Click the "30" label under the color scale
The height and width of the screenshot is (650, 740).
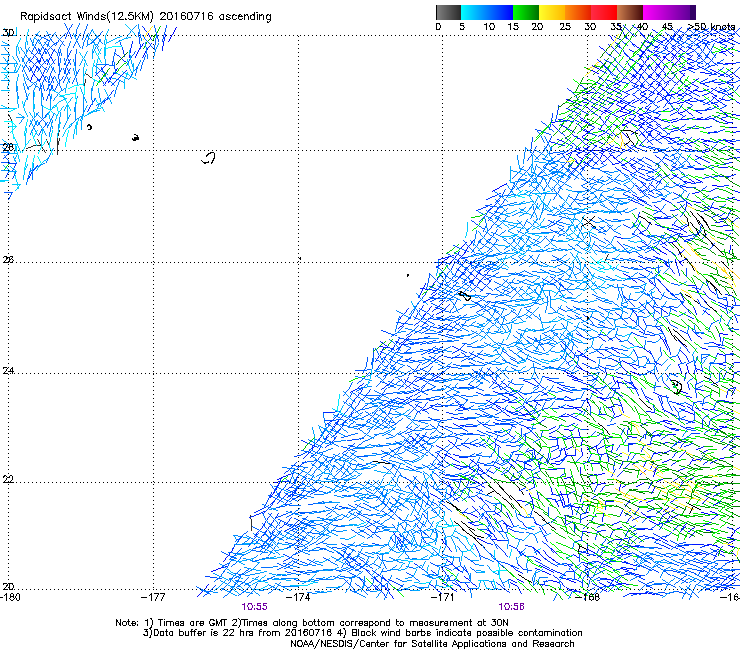(x=590, y=27)
